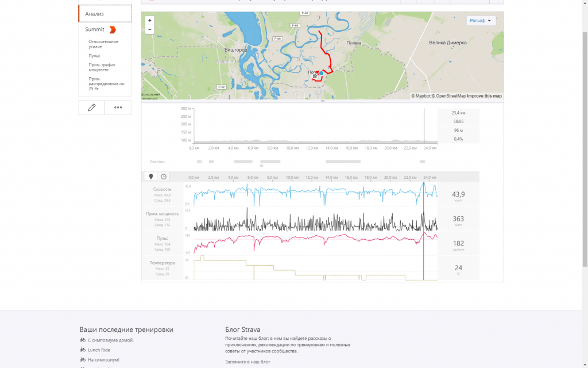The width and height of the screenshot is (588, 368).
Task: Click the 'Improve this map' link
Action: 484,96
